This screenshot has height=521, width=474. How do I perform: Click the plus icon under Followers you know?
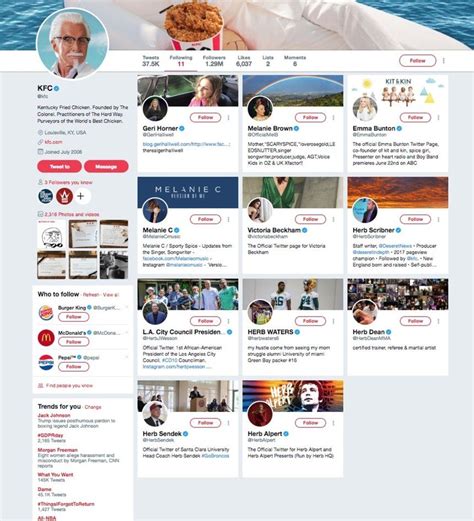pyautogui.click(x=81, y=196)
